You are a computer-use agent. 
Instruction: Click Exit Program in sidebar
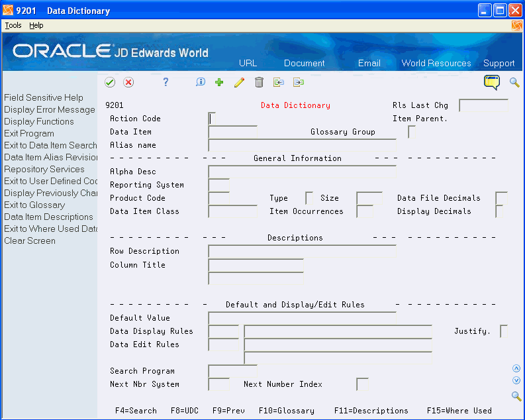tap(28, 133)
